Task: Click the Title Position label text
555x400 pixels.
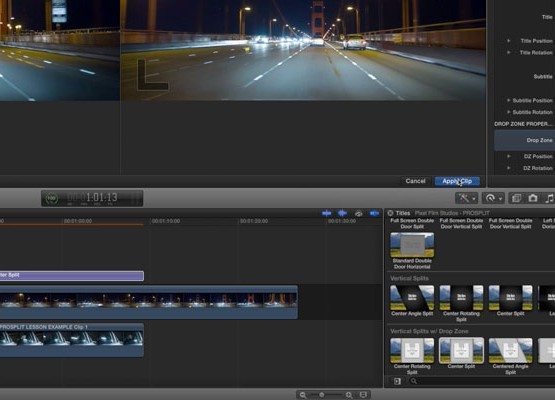Action: click(537, 41)
